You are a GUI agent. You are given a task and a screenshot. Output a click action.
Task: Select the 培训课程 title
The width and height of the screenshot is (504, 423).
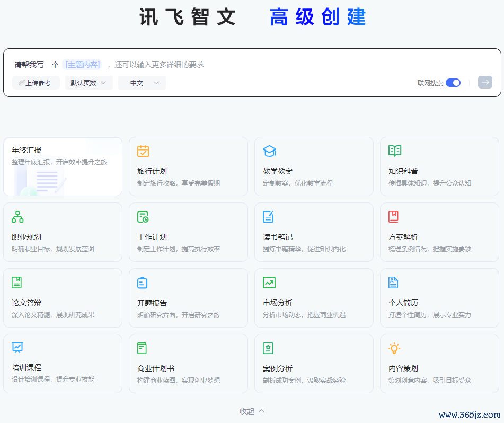point(26,367)
